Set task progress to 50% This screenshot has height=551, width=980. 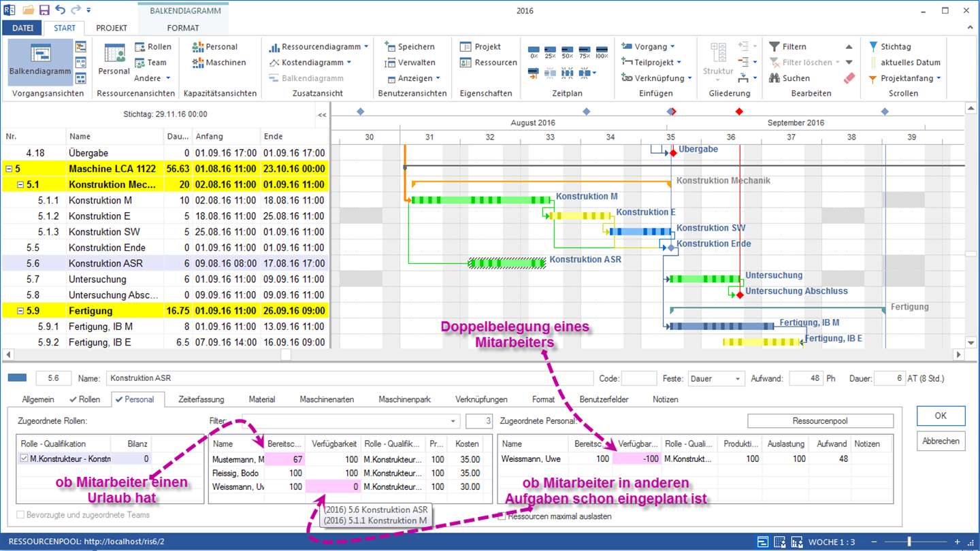568,52
